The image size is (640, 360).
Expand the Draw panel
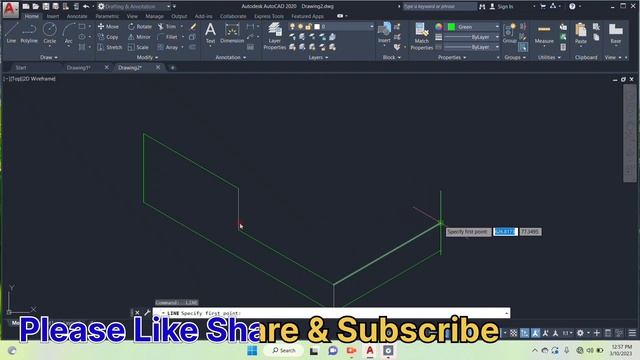coord(49,58)
